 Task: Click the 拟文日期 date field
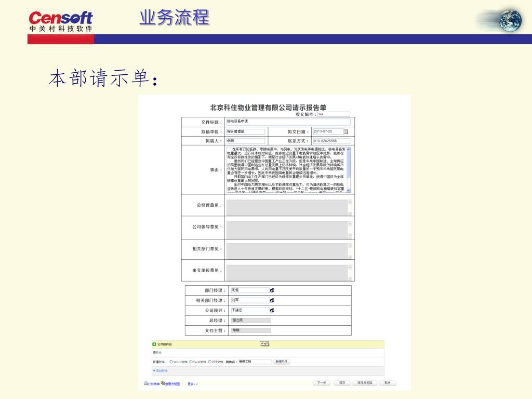[328, 131]
